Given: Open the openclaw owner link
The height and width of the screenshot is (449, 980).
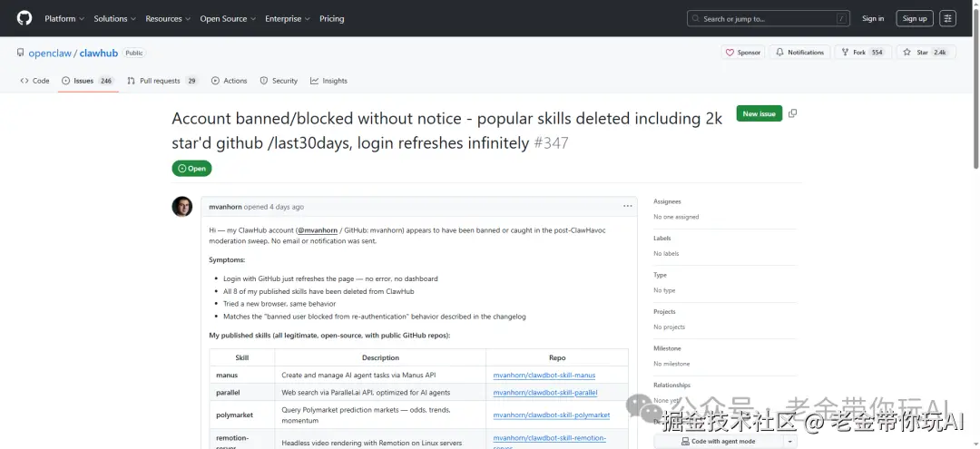Looking at the screenshot, I should 50,54.
